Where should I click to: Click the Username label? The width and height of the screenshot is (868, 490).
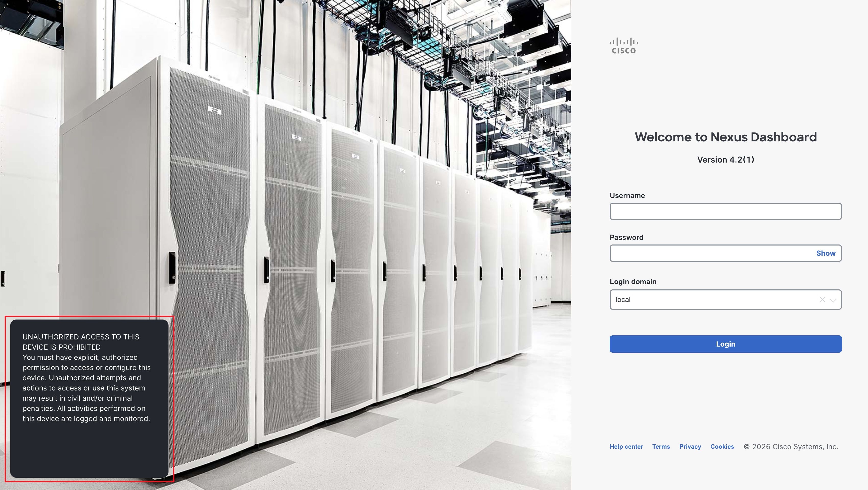(x=627, y=195)
